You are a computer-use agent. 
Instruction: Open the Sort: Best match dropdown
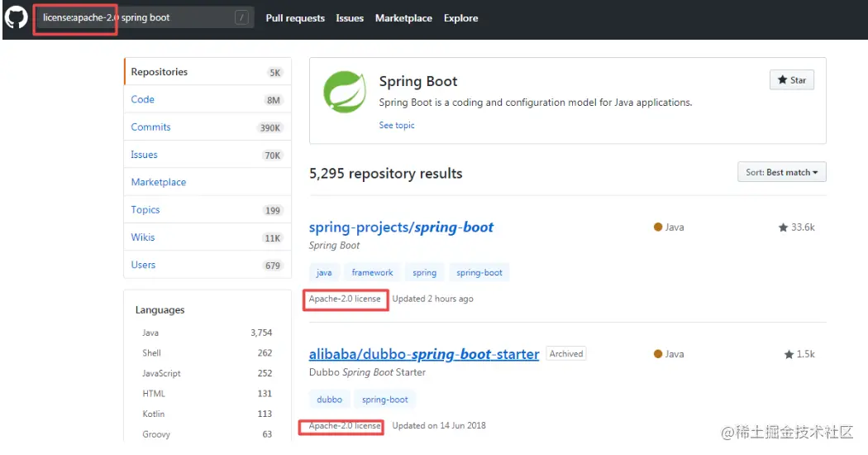pyautogui.click(x=781, y=172)
